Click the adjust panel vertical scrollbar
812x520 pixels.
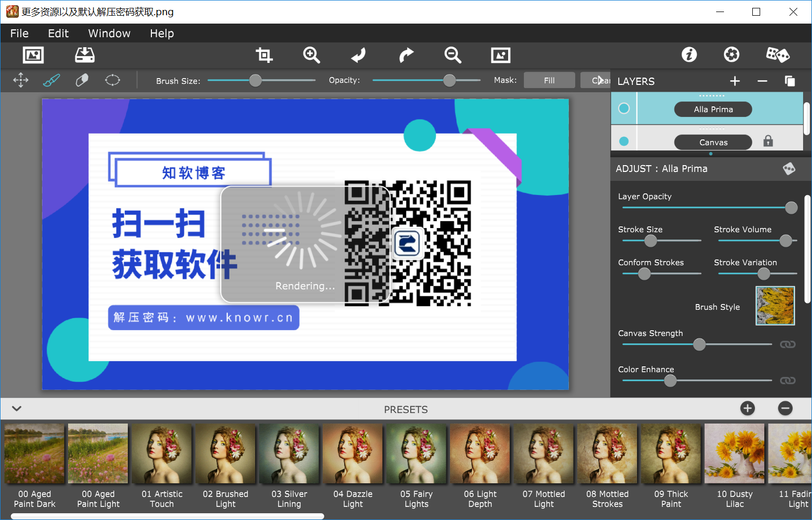[x=807, y=249]
